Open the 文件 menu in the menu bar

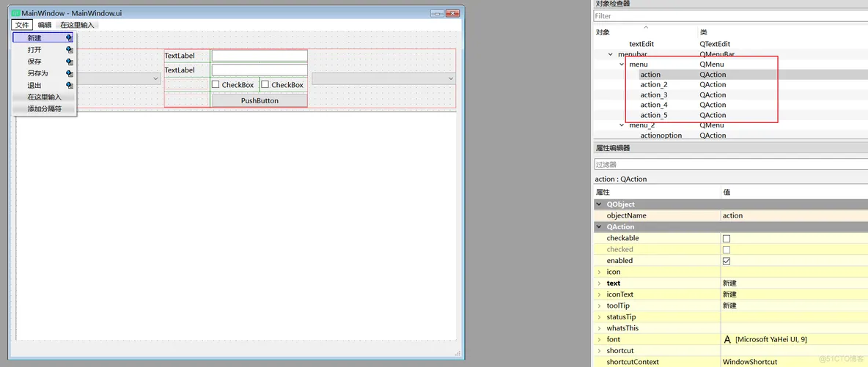pyautogui.click(x=22, y=25)
